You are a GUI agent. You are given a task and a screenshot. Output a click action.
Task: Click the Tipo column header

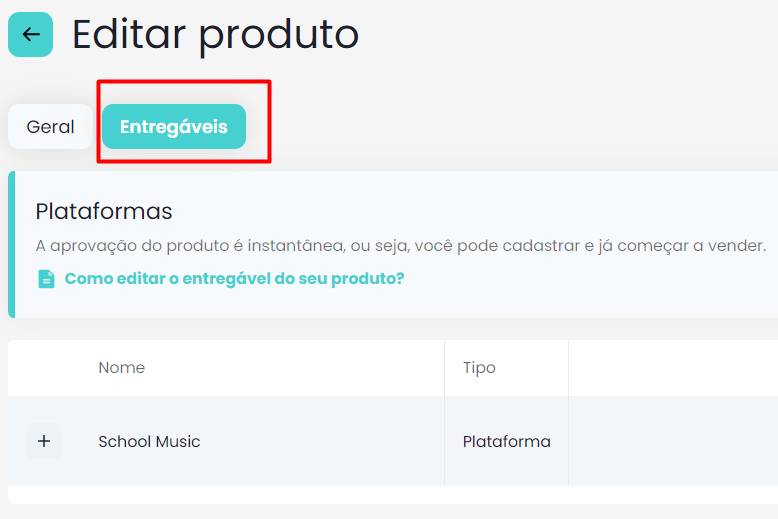pos(479,368)
